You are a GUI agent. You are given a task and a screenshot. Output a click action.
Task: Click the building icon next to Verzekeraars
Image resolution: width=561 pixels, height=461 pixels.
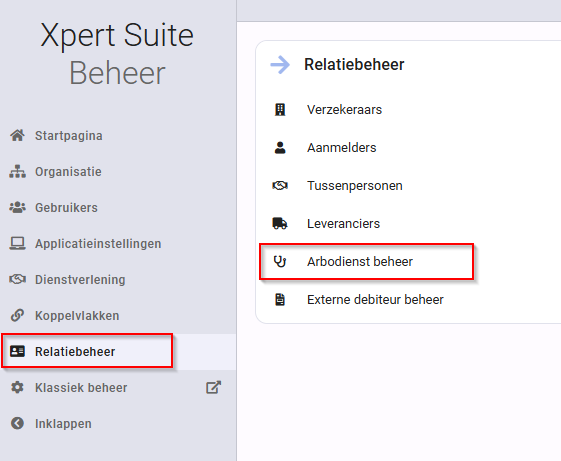pos(280,110)
